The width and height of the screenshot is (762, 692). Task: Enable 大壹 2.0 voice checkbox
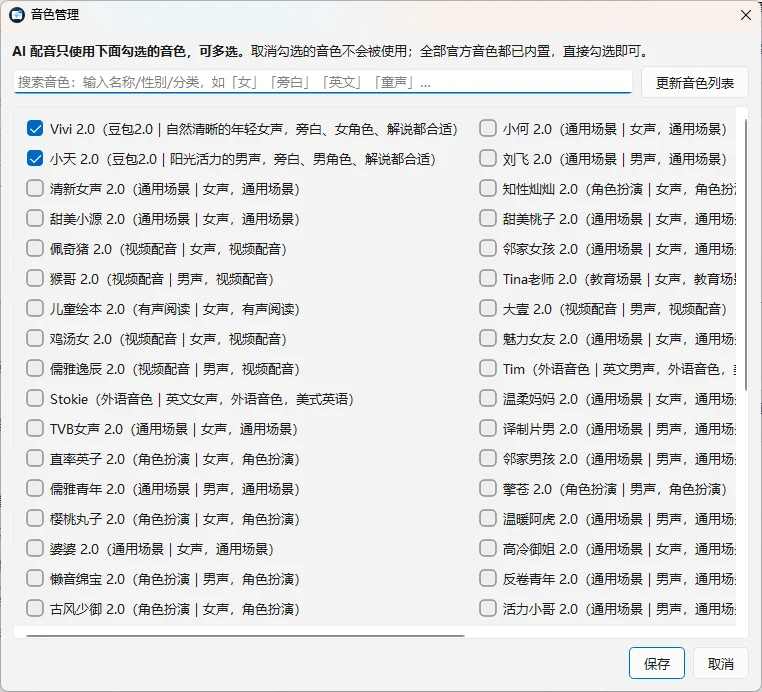487,309
